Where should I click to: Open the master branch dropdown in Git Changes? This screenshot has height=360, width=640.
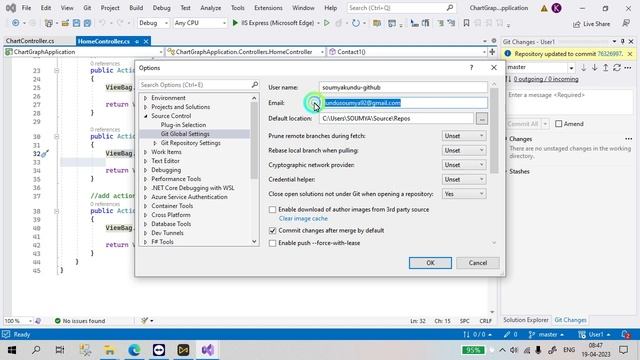pos(540,67)
